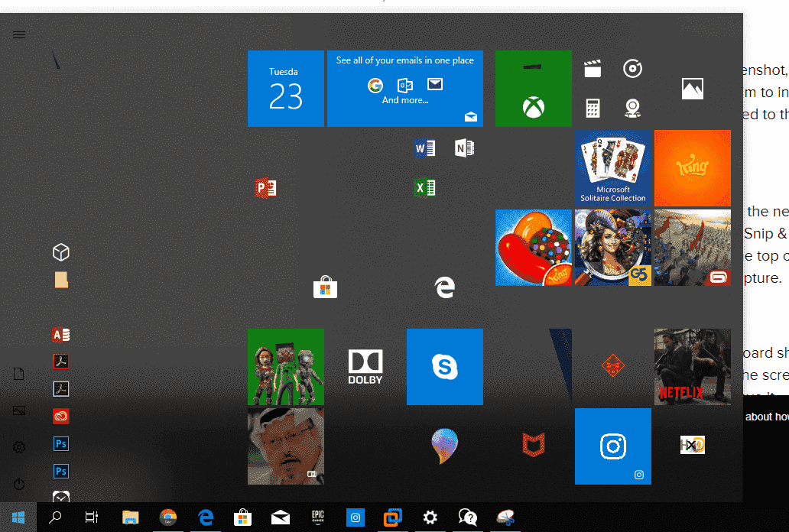Open Instagram from the taskbar
Image resolution: width=789 pixels, height=532 pixels.
pos(356,517)
